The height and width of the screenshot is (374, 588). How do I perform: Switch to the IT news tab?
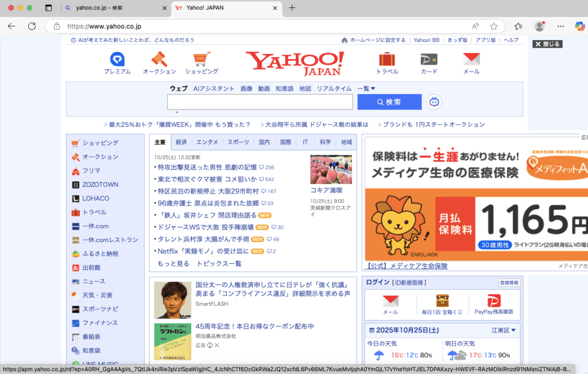(x=305, y=142)
